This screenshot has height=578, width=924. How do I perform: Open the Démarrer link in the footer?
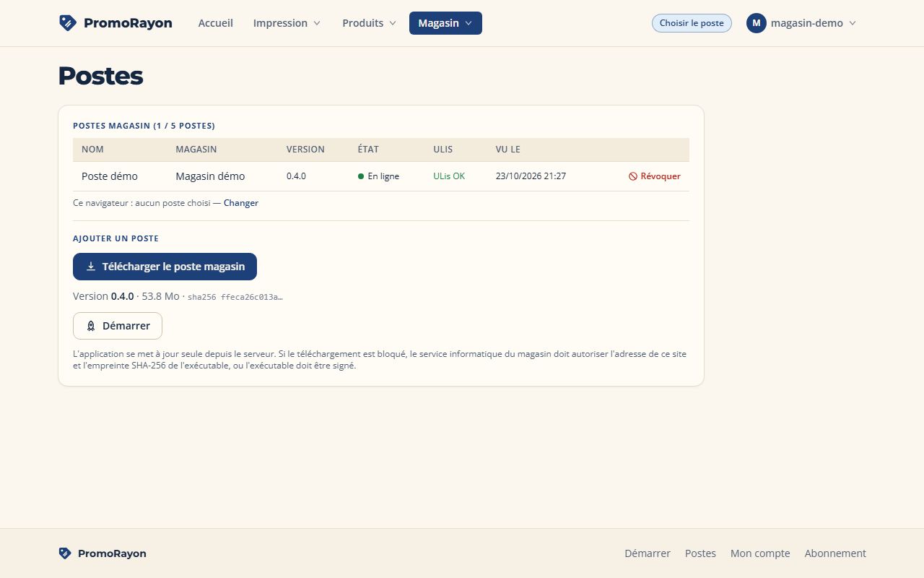click(648, 553)
